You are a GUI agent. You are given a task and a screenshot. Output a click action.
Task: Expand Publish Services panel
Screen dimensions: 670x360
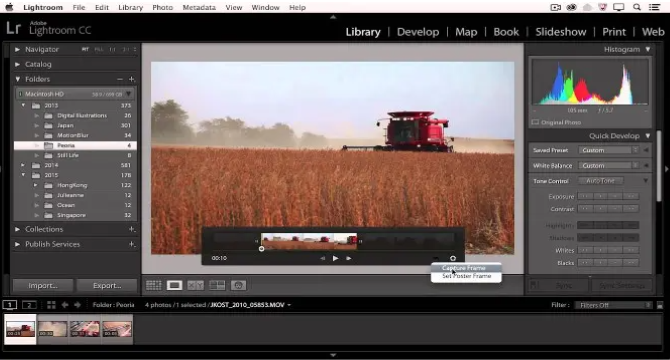[x=18, y=244]
